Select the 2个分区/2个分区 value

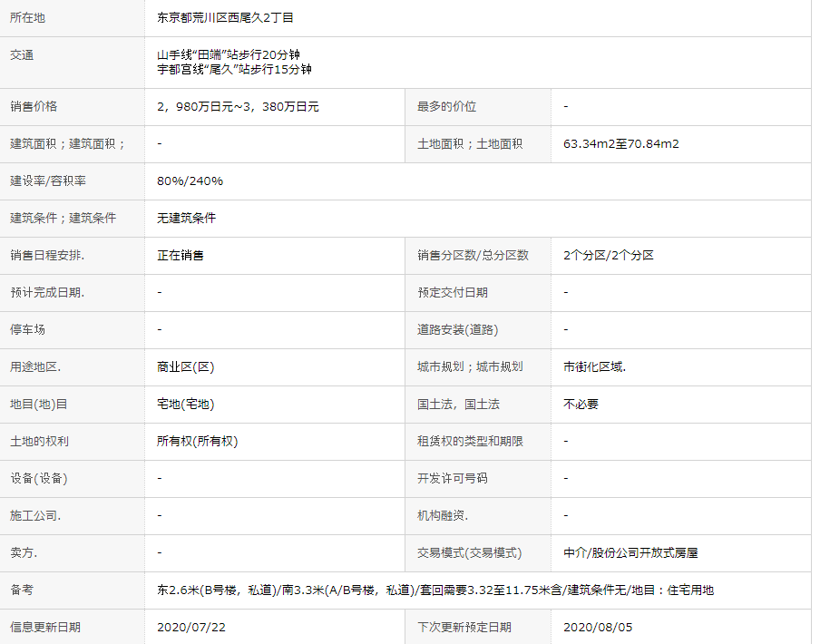tap(608, 255)
